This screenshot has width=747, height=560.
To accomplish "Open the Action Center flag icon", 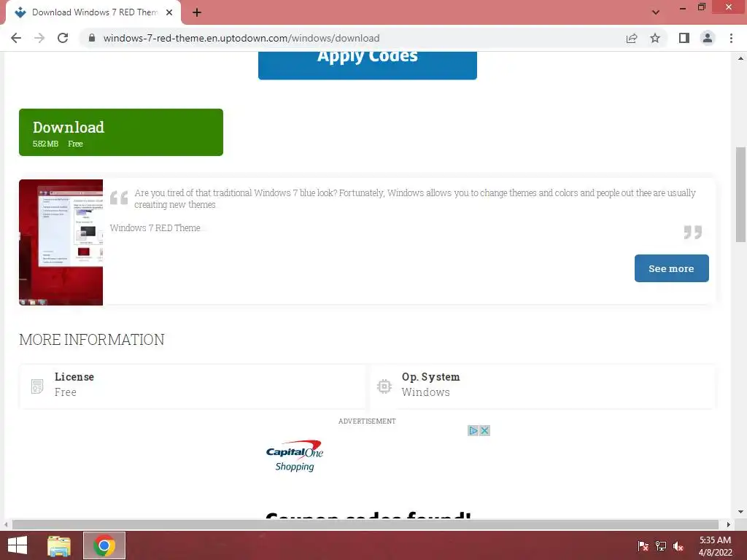I will click(643, 546).
